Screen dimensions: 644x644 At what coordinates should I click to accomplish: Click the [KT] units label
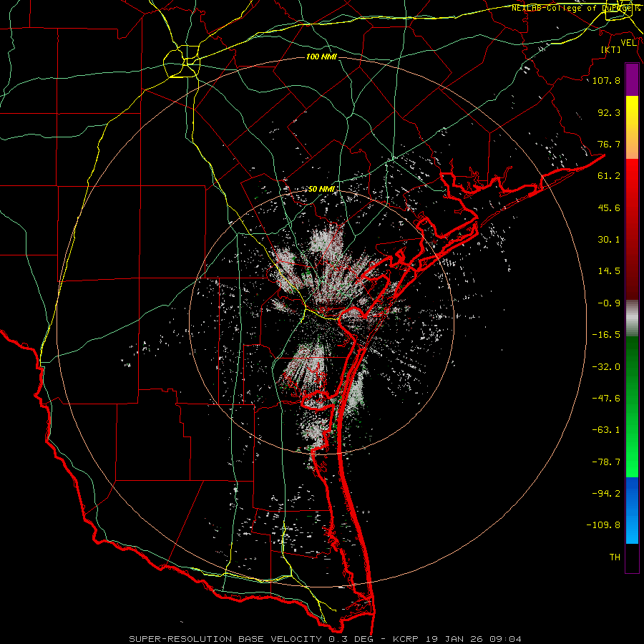611,49
